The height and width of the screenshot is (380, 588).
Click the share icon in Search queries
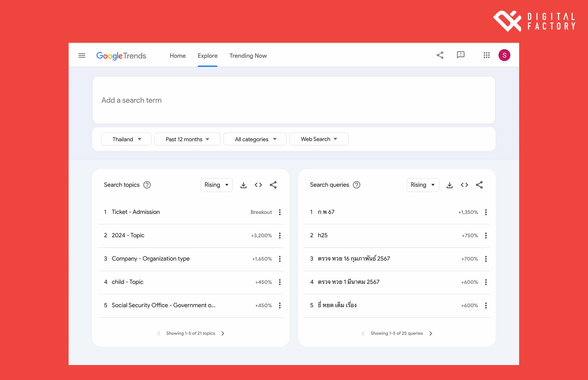pyautogui.click(x=480, y=185)
